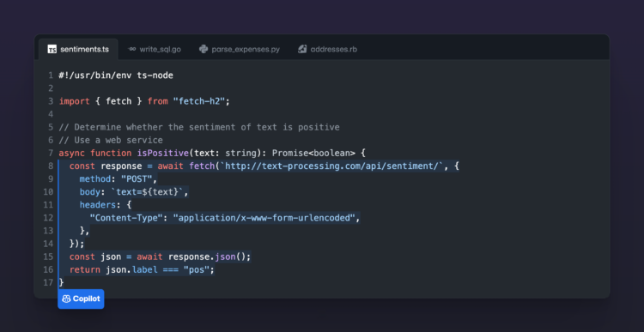The image size is (644, 332).
Task: Click the Python icon on parse_expenses.py tab
Action: pos(204,49)
